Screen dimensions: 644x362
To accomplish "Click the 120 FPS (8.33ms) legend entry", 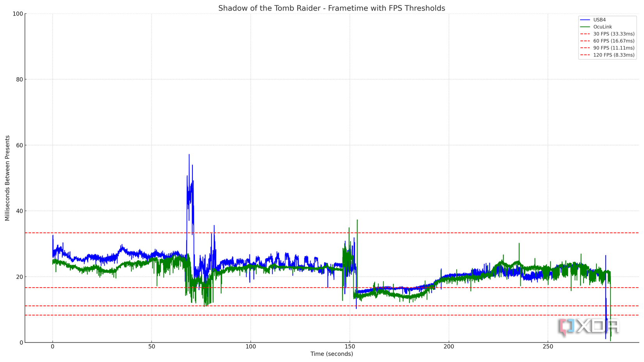I will point(607,55).
